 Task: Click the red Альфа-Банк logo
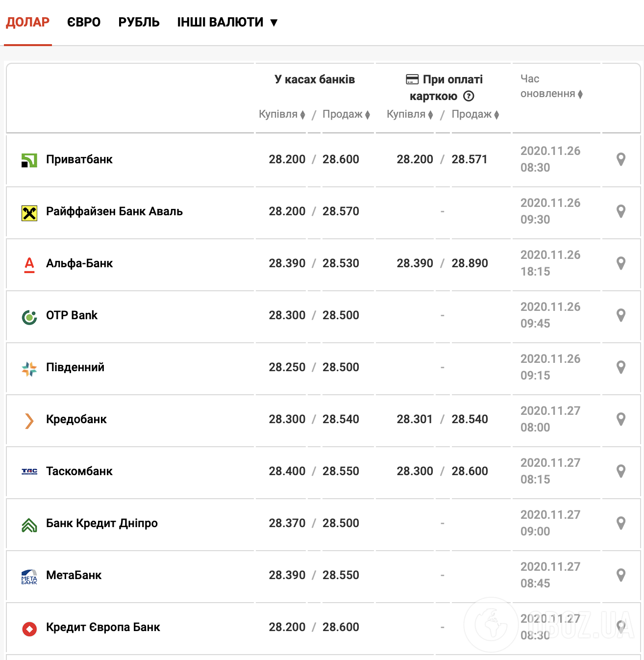click(x=29, y=265)
